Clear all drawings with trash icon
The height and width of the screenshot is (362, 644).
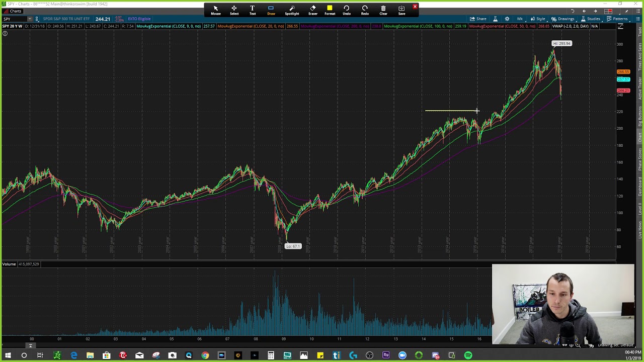383,10
